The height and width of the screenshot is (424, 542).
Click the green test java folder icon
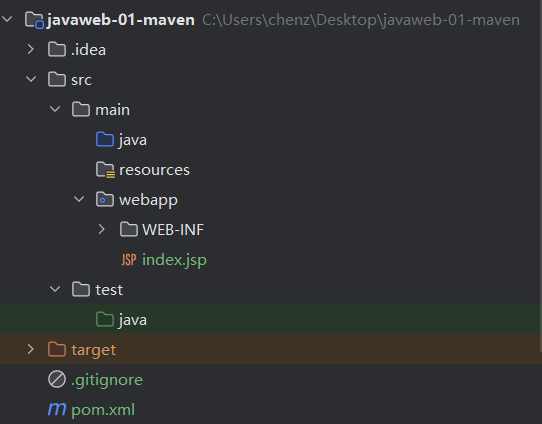point(105,319)
